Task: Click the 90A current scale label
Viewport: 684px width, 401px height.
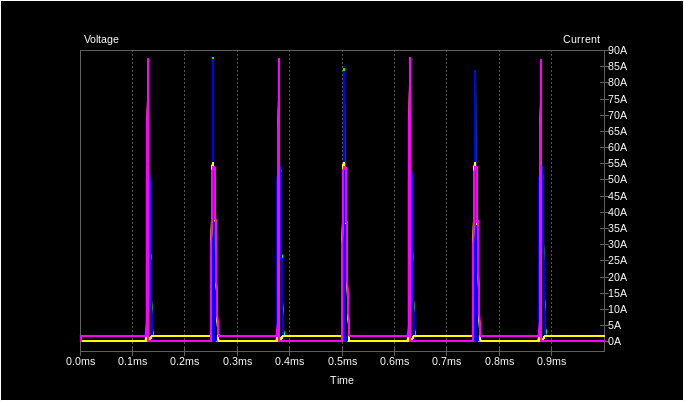Action: click(617, 51)
